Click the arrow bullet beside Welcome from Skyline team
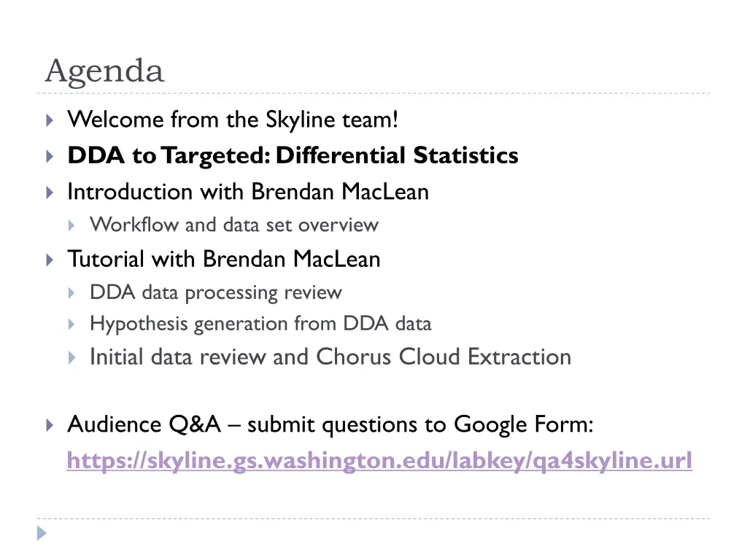This screenshot has width=747, height=560. (50, 120)
